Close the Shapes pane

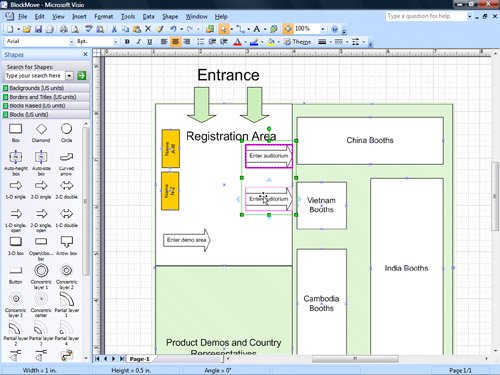pos(85,54)
